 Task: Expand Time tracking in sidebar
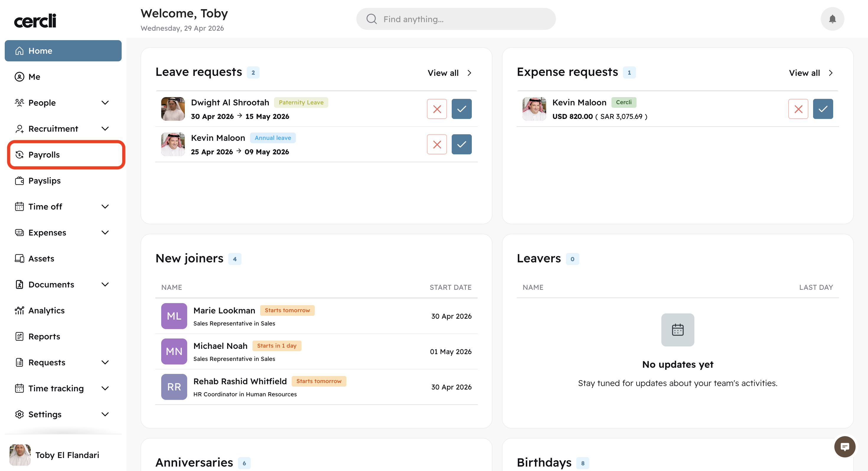[105, 388]
